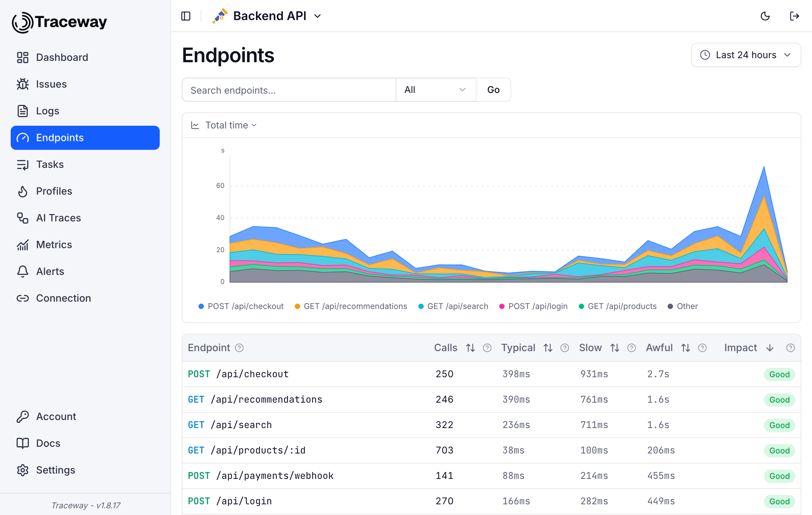
Task: Click the Endpoint column help icon
Action: coord(239,347)
